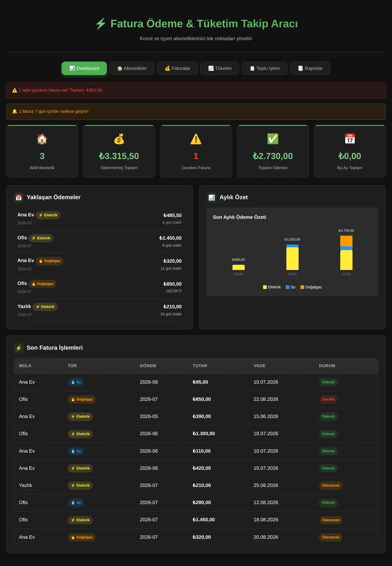Click the ₺3.315,50 unpaid total value
This screenshot has width=392, height=566.
coord(119,156)
